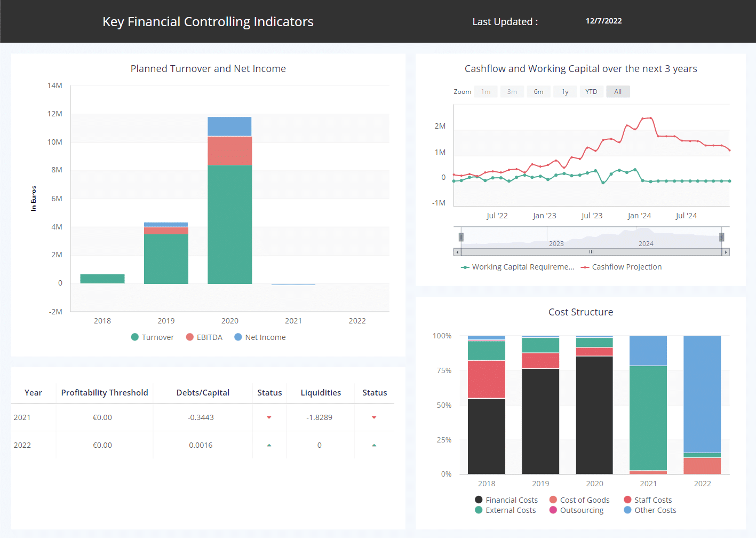756x538 pixels.
Task: Select the All zoom range
Action: (x=618, y=92)
